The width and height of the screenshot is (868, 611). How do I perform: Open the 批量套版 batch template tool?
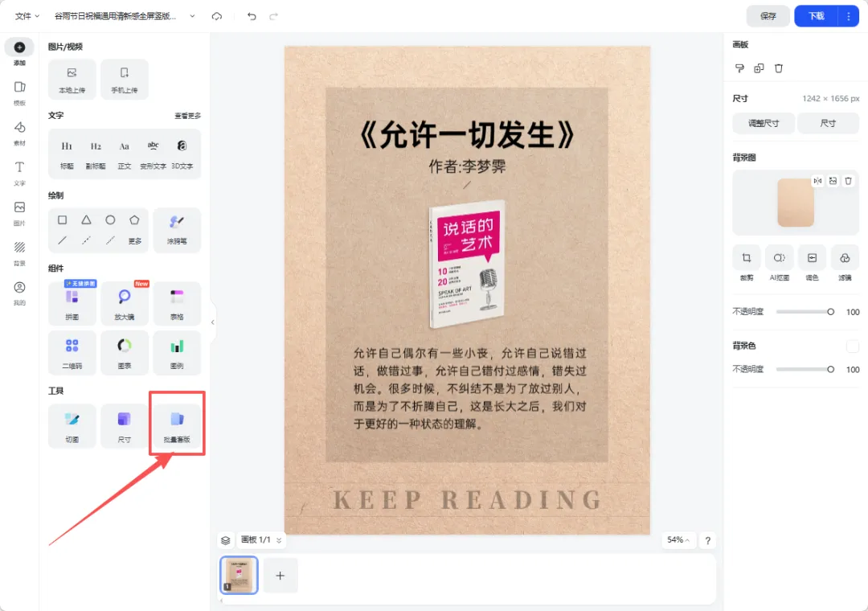176,424
